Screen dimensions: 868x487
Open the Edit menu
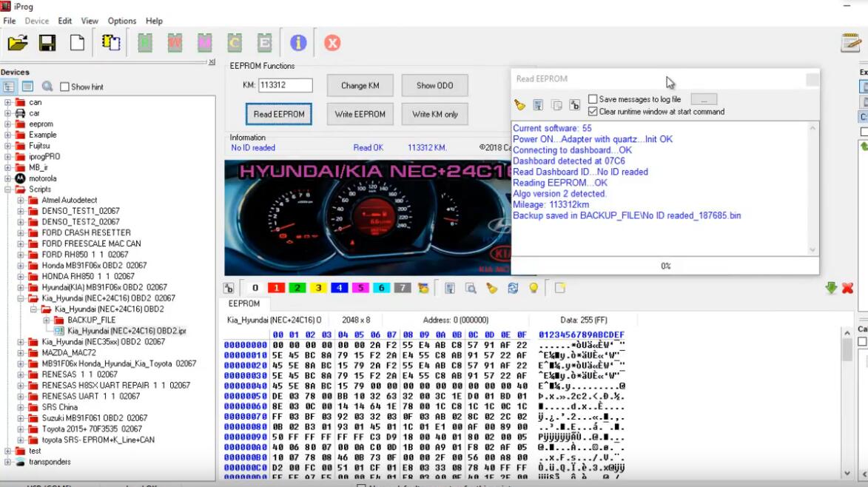(65, 21)
